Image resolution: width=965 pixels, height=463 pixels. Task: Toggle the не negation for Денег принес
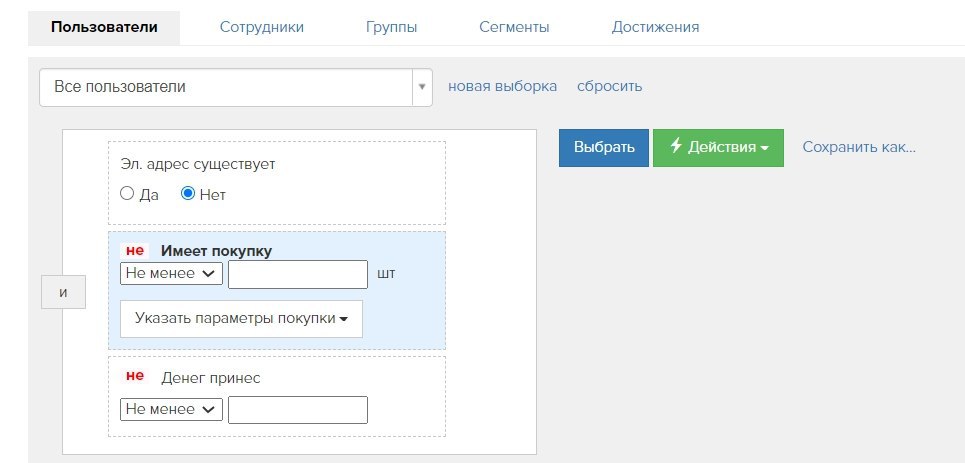point(135,376)
